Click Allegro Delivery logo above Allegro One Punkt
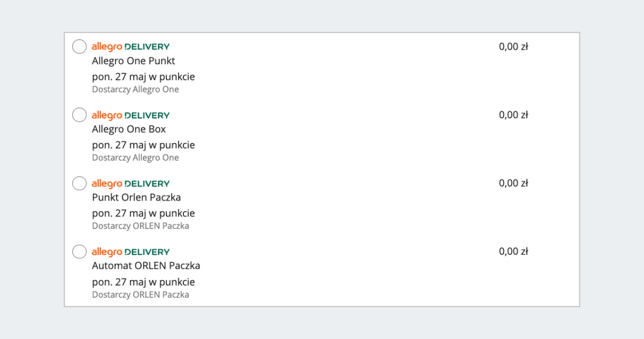This screenshot has height=339, width=644. coord(130,47)
